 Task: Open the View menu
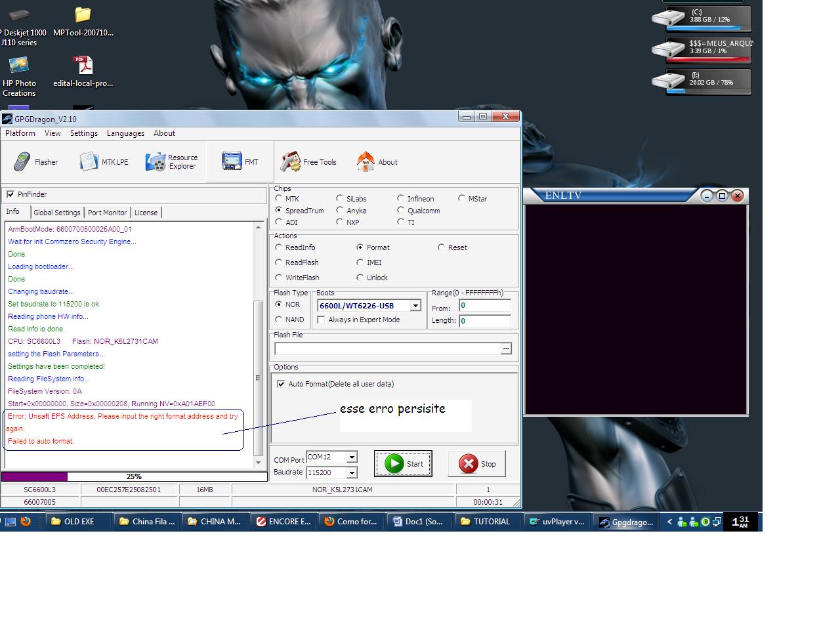[x=52, y=133]
